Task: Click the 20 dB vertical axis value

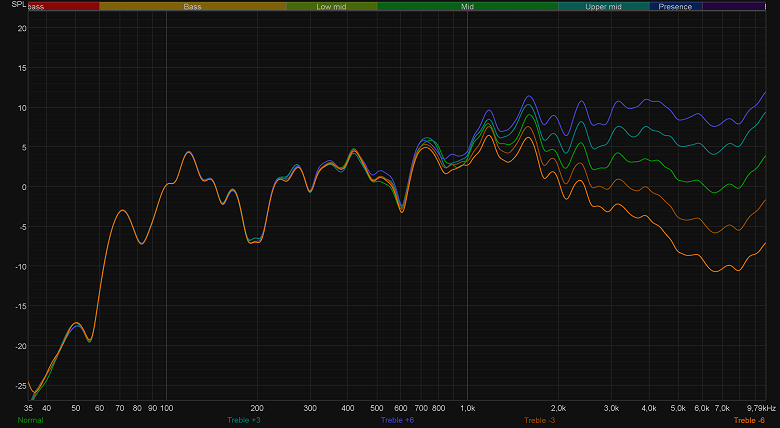Action: point(22,28)
